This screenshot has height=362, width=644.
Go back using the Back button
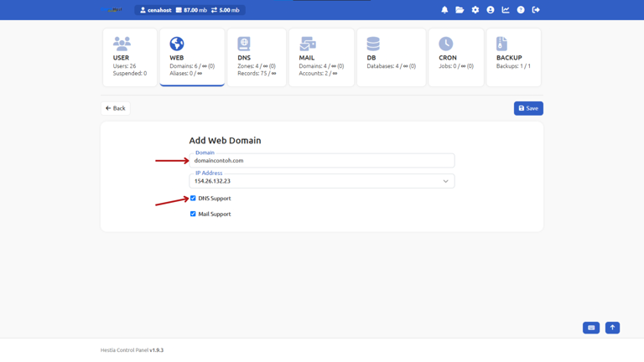tap(116, 108)
